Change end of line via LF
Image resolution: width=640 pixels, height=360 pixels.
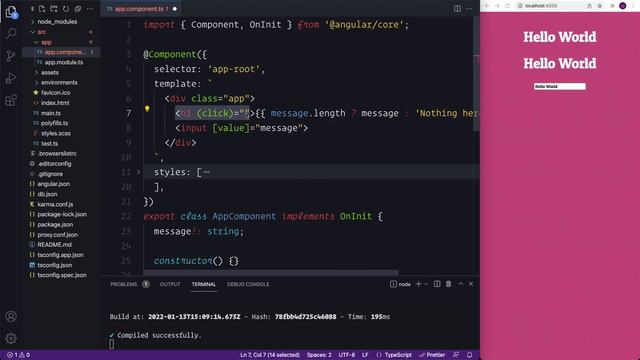[365, 355]
